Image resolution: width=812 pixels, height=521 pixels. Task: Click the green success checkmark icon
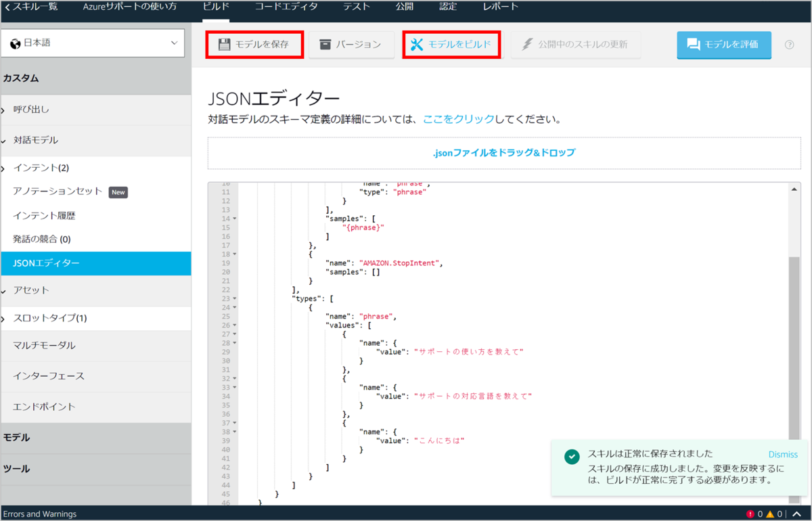click(572, 457)
